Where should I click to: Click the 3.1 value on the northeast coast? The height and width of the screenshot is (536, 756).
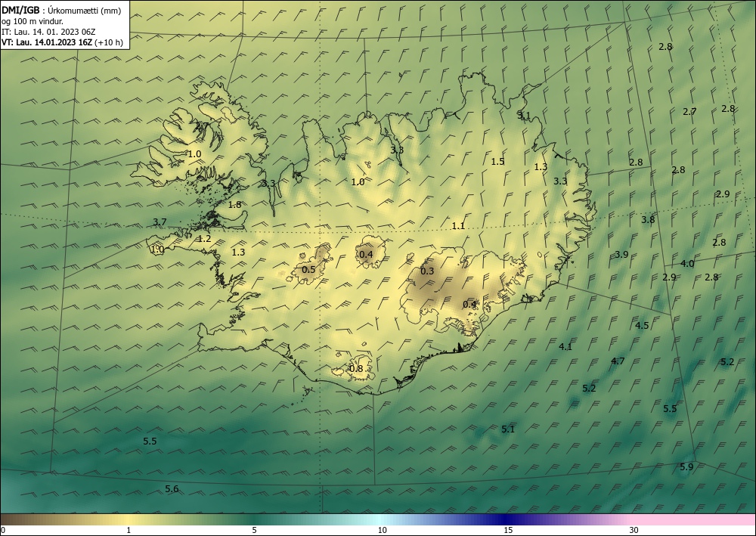[524, 115]
